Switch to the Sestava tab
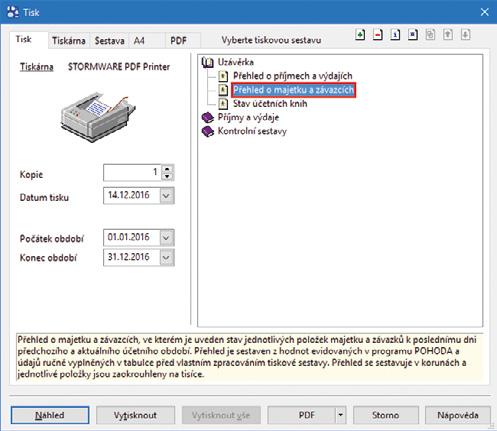The width and height of the screenshot is (497, 431). coord(110,41)
